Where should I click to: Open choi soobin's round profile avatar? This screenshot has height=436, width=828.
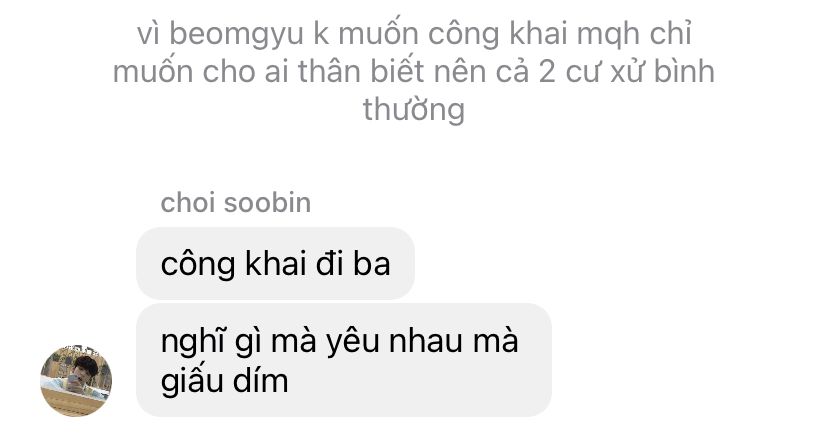tap(76, 381)
